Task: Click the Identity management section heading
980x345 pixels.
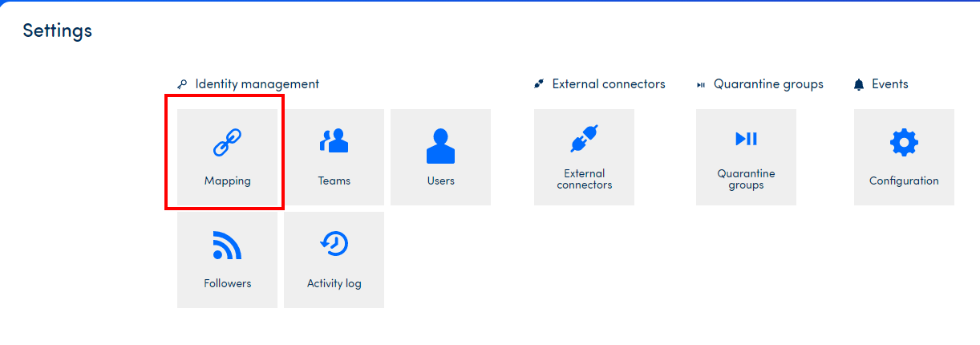Action: 257,83
